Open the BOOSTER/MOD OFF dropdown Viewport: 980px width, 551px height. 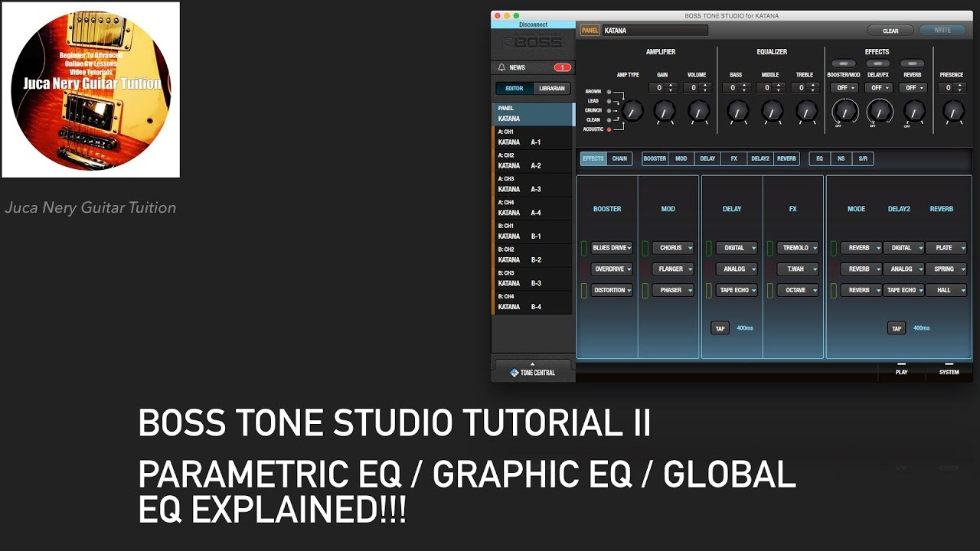pyautogui.click(x=844, y=88)
